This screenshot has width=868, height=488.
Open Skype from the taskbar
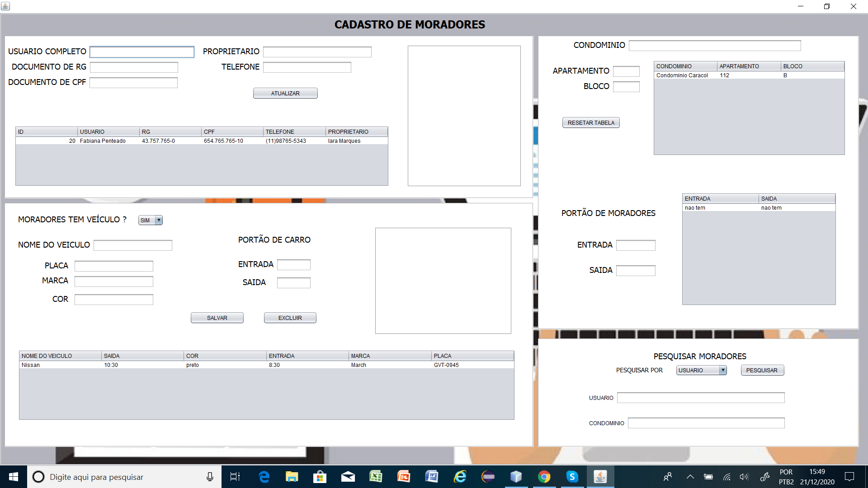[572, 477]
